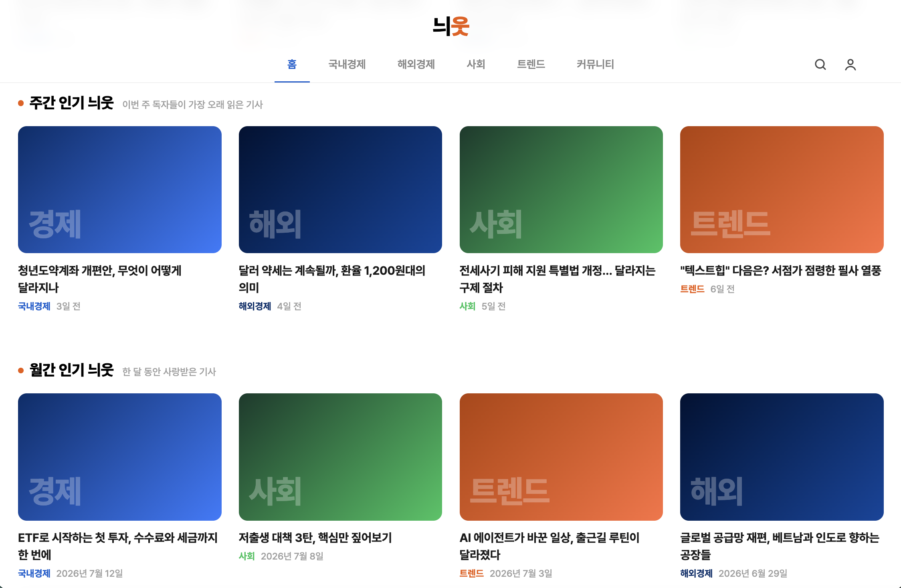
Task: Click 사회 tag under 전세사기 article
Action: (467, 306)
